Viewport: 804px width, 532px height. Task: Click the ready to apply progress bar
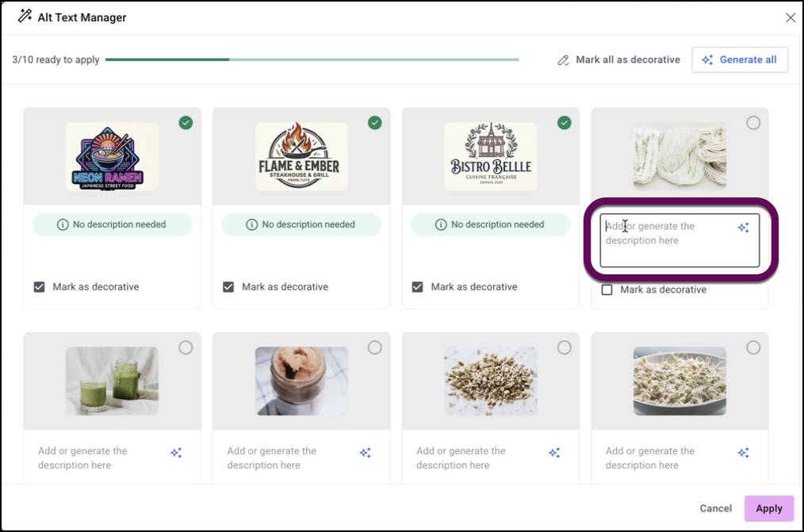312,59
